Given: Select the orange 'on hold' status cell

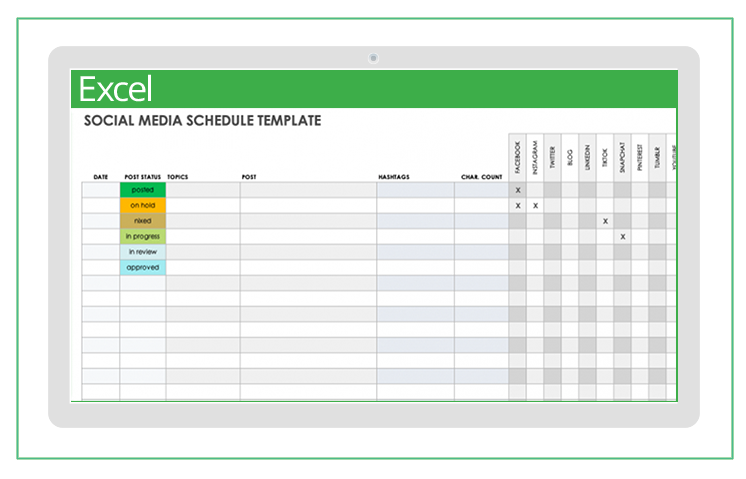Looking at the screenshot, I should (x=142, y=205).
